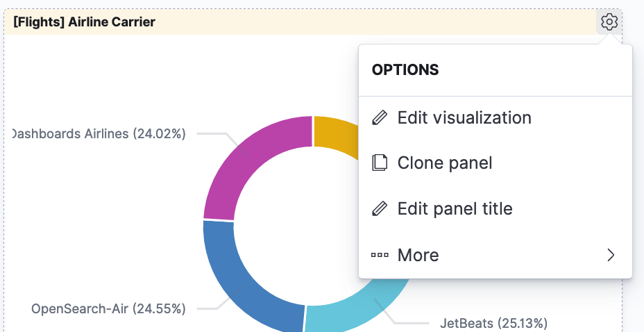The image size is (644, 332).
Task: Click the copy icon beside Clone panel
Action: click(x=380, y=163)
